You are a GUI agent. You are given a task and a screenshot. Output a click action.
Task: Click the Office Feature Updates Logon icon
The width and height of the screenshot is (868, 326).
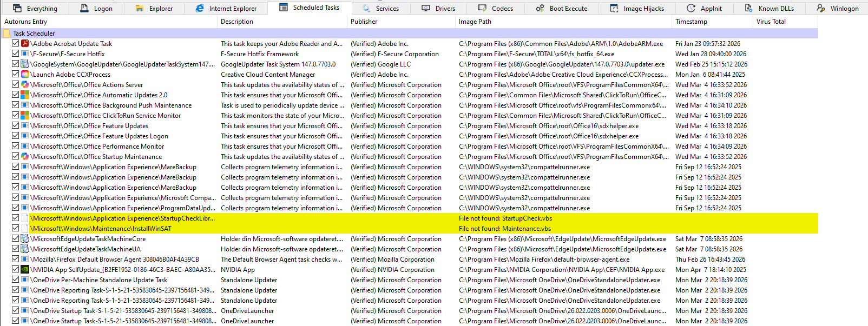pyautogui.click(x=25, y=136)
